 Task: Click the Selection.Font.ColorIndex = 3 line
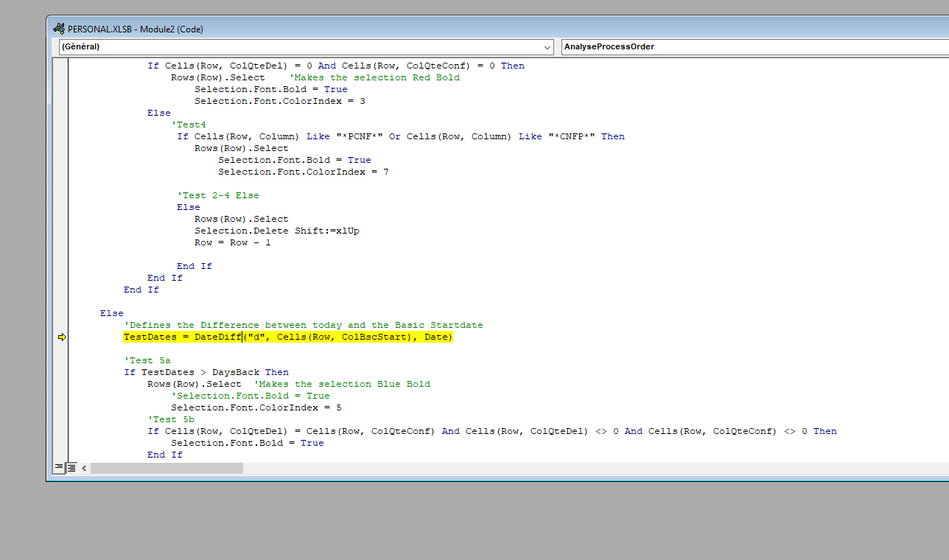[279, 102]
